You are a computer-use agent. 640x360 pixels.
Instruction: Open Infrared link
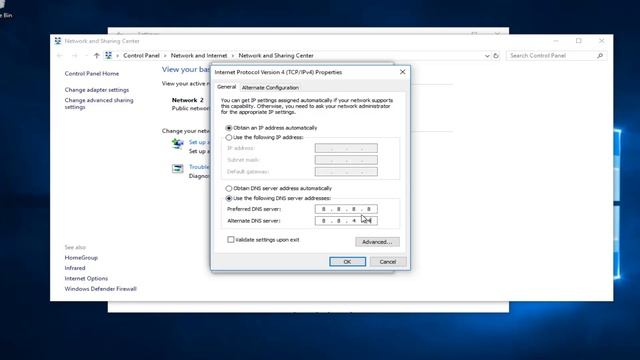(x=75, y=268)
